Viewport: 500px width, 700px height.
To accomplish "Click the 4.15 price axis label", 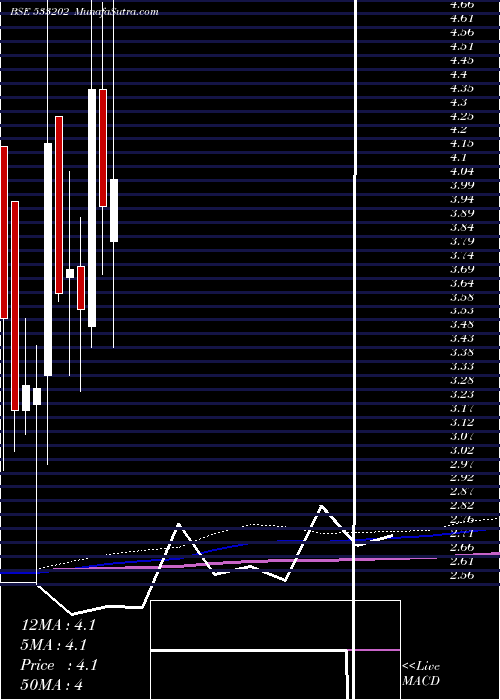I will (462, 144).
